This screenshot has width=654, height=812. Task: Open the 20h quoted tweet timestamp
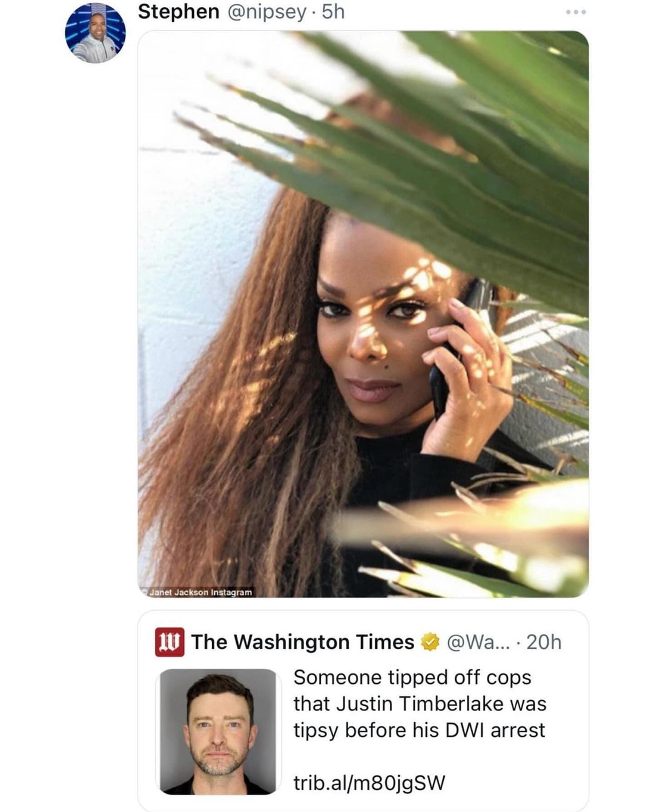coord(544,642)
